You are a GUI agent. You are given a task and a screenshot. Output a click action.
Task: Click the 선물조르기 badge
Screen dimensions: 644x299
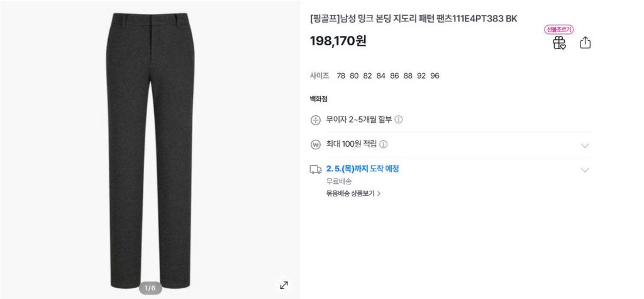point(559,30)
